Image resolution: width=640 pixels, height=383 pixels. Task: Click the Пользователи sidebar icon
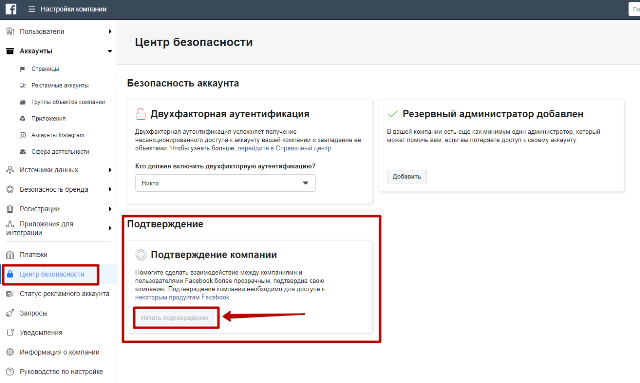point(10,31)
